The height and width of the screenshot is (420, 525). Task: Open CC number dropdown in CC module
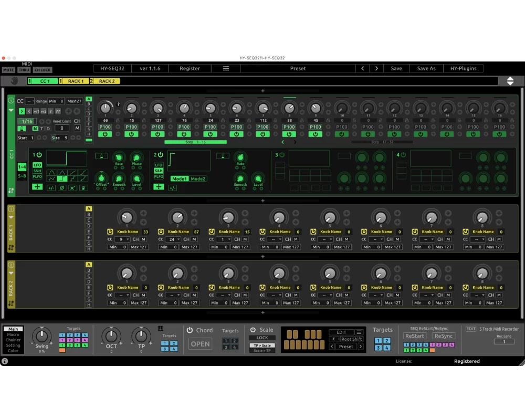coord(30,101)
